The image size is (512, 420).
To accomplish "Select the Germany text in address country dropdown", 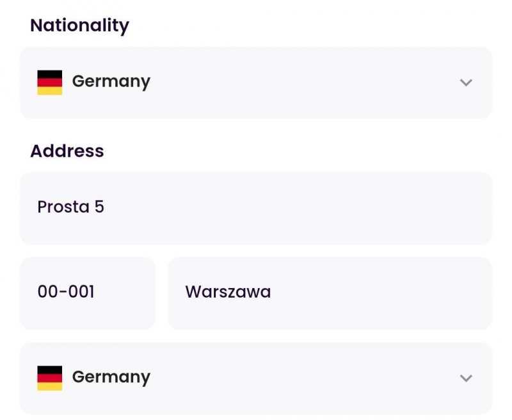I will [x=111, y=378].
